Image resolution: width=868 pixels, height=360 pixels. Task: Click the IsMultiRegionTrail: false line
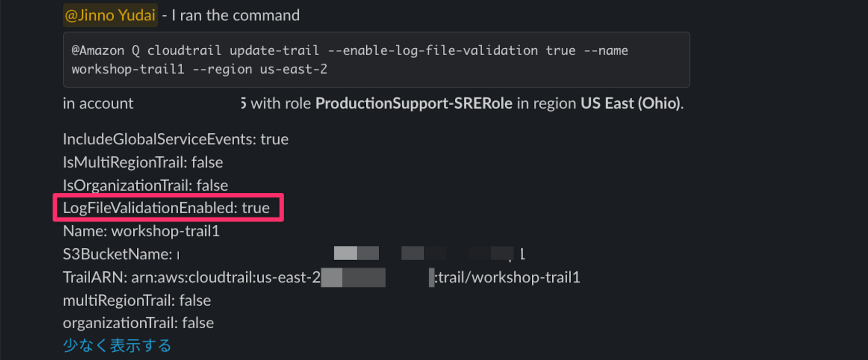tap(143, 162)
